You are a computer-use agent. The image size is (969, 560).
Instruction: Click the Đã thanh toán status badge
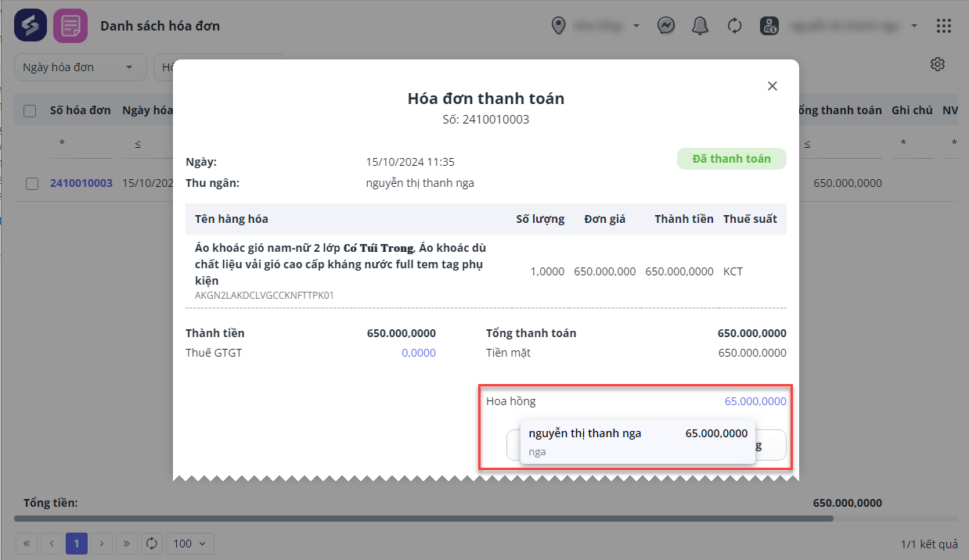[731, 159]
